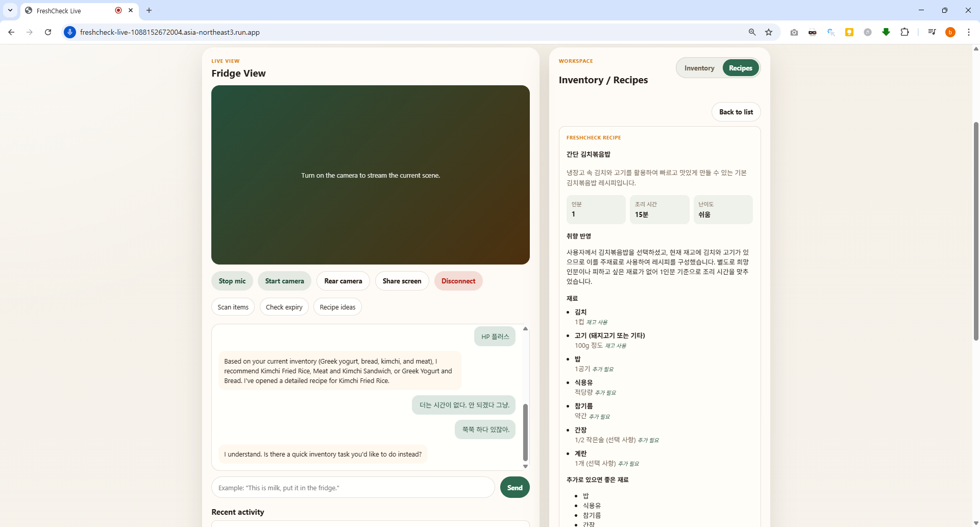Screen dimensions: 980x527
Task: Switch to the Inventory tab
Action: (x=699, y=68)
